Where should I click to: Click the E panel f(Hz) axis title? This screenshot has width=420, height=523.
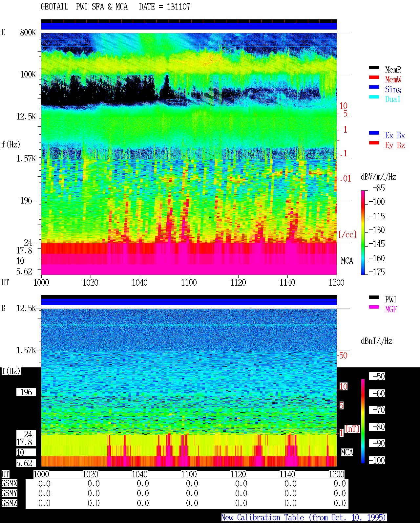point(11,144)
